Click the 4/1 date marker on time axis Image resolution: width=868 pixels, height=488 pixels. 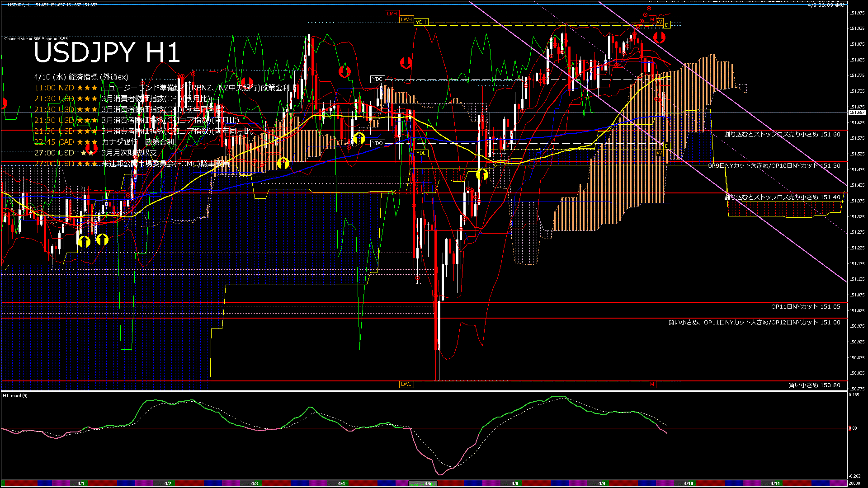tap(81, 483)
